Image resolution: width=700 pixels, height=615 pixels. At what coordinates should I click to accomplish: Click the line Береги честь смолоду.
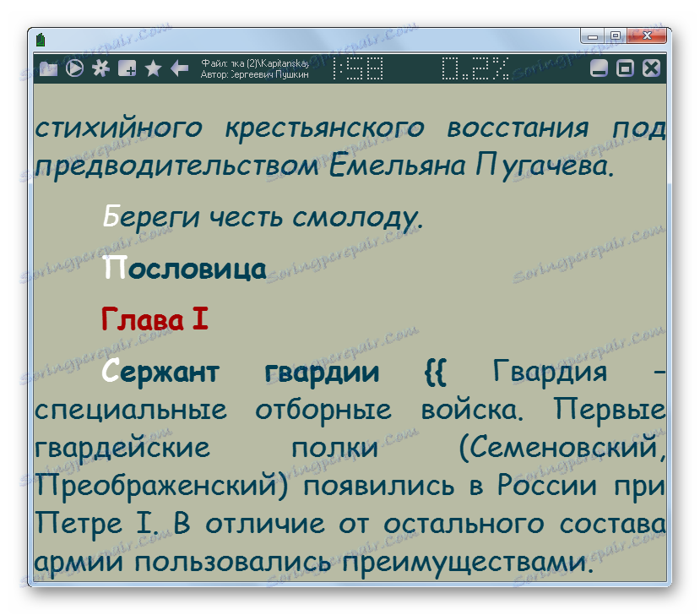point(263,217)
